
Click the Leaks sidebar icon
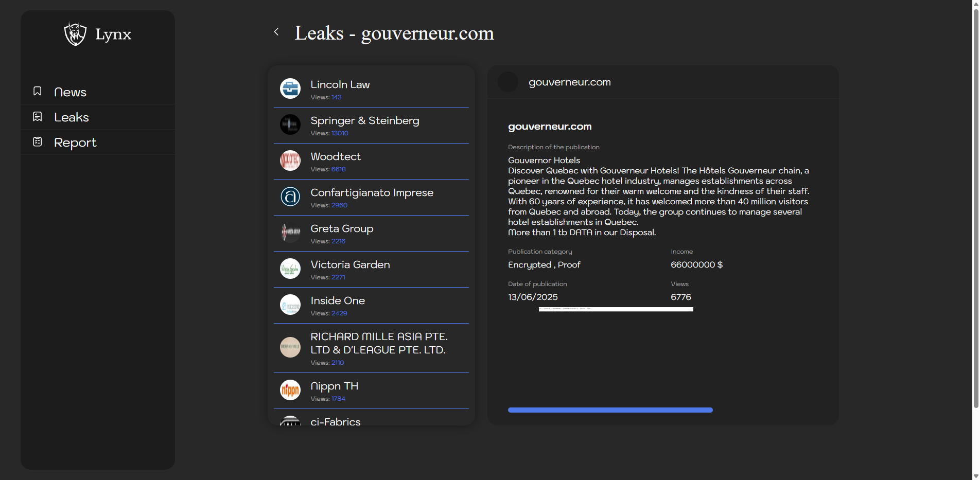38,117
